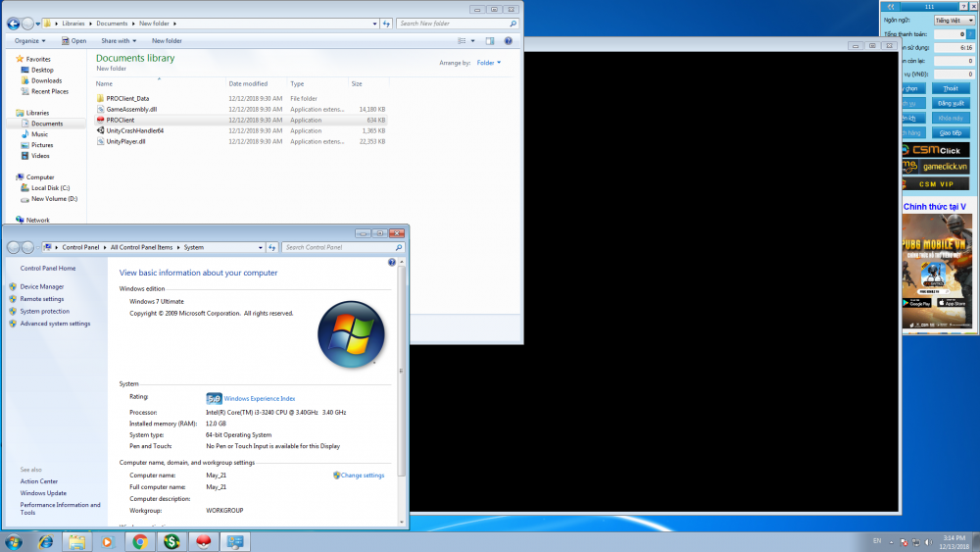
Task: Open Device Manager link in Control Panel
Action: click(41, 286)
